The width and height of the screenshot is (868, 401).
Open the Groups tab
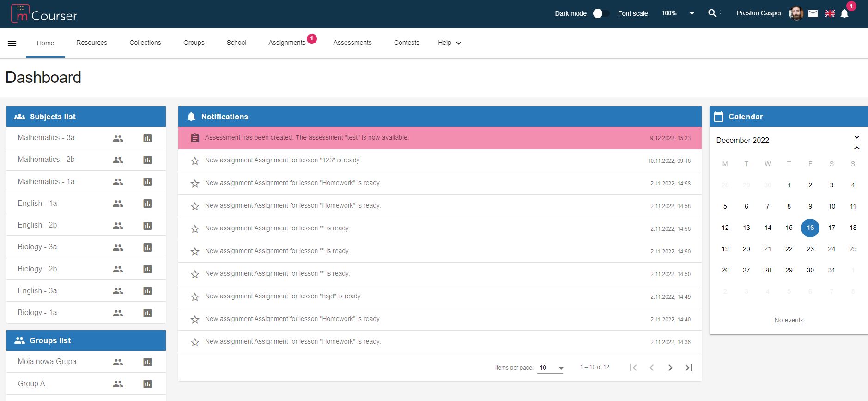coord(194,43)
